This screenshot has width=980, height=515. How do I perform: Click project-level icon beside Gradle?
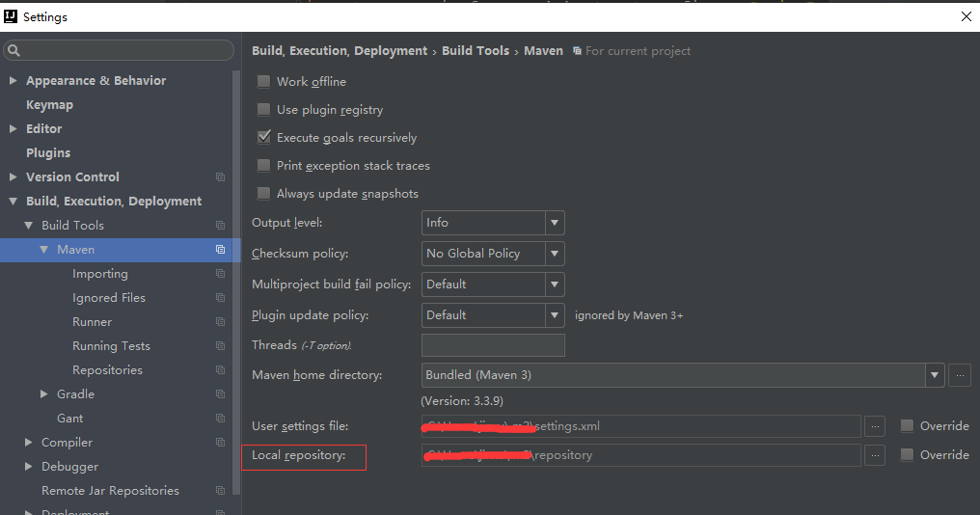220,394
